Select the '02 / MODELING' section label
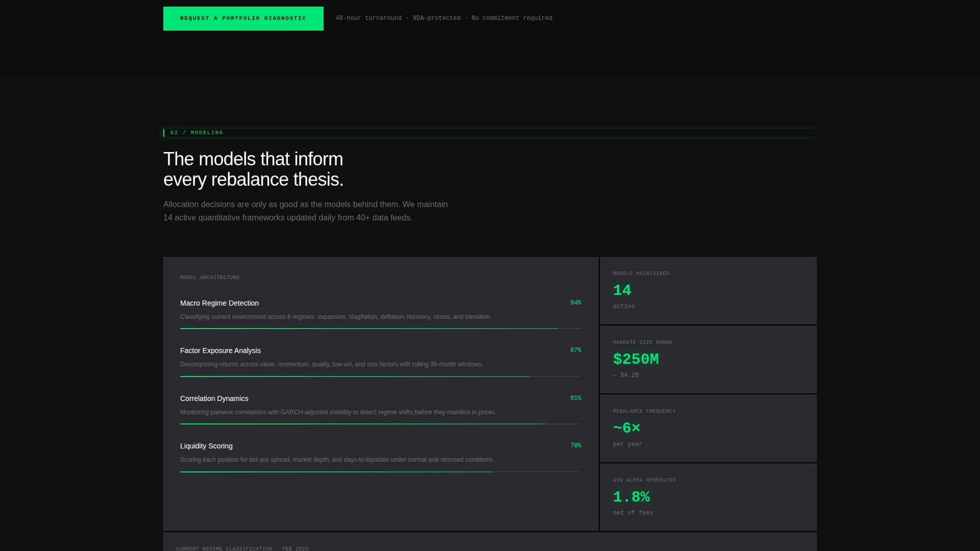The height and width of the screenshot is (551, 980). [197, 133]
